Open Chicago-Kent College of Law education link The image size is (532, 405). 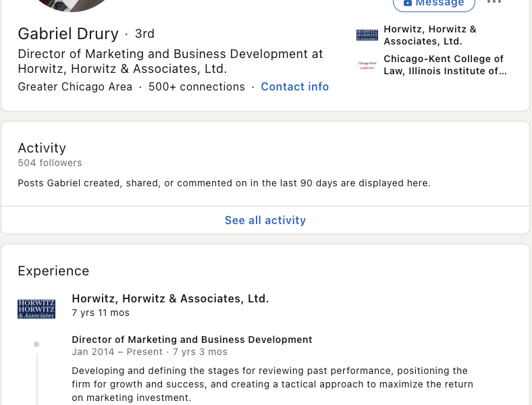pyautogui.click(x=444, y=65)
